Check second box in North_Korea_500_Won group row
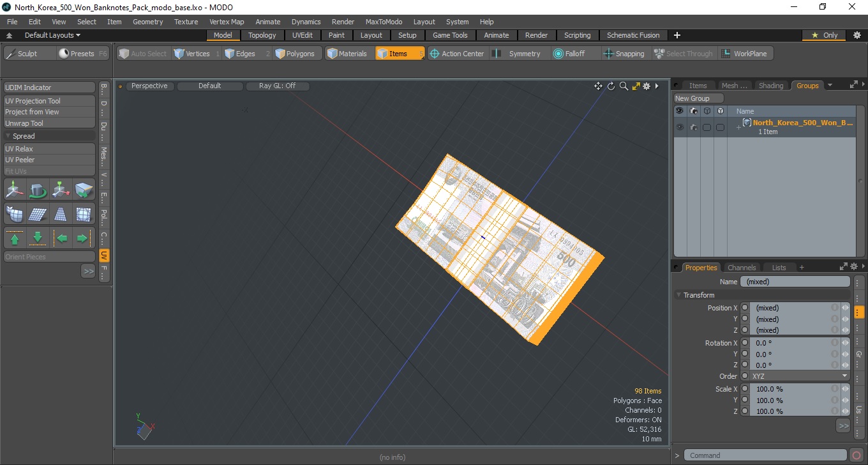868x465 pixels. (720, 128)
